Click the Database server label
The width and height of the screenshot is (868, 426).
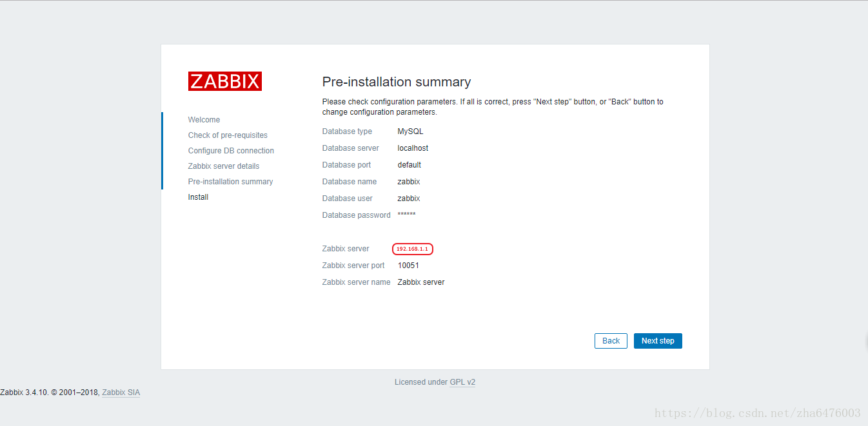pos(351,148)
